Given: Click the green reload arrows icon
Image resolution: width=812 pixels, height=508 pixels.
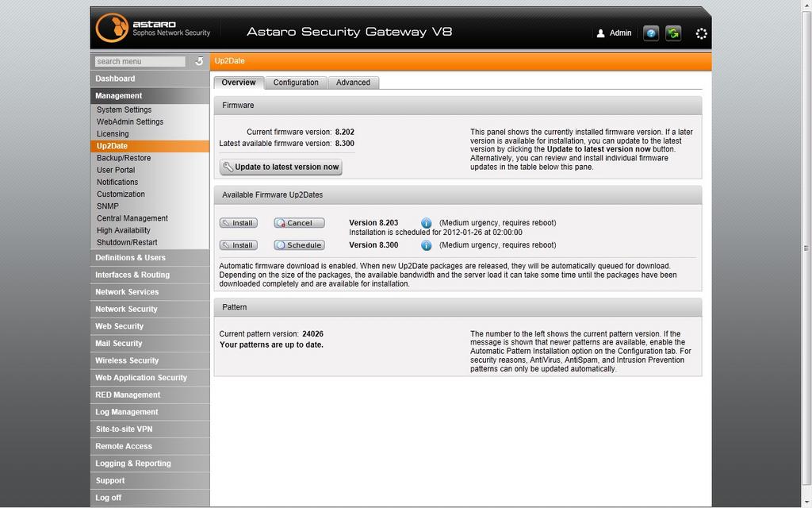Looking at the screenshot, I should click(x=673, y=33).
